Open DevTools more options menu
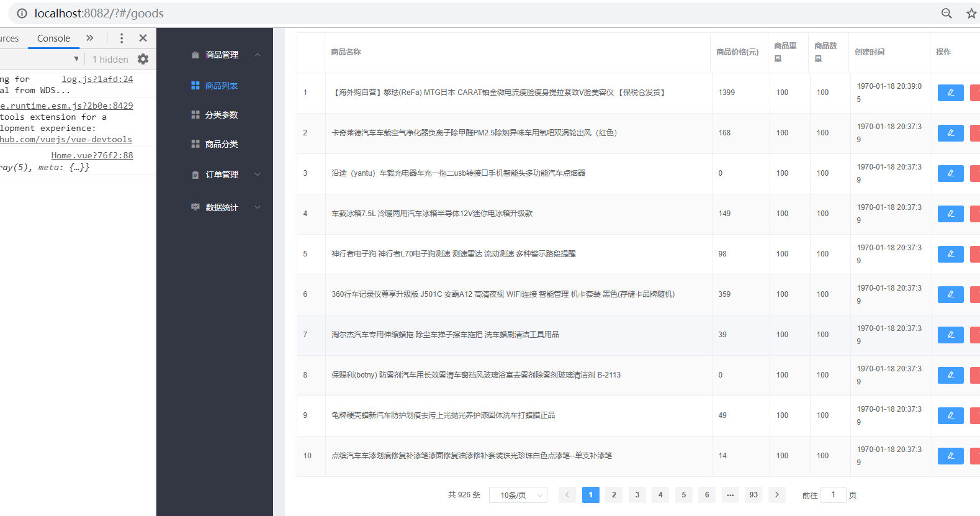 point(122,38)
